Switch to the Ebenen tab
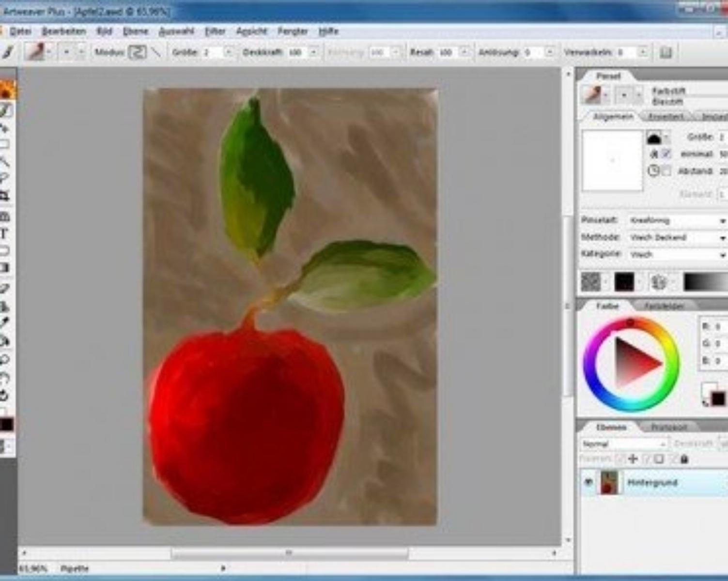 pos(611,428)
